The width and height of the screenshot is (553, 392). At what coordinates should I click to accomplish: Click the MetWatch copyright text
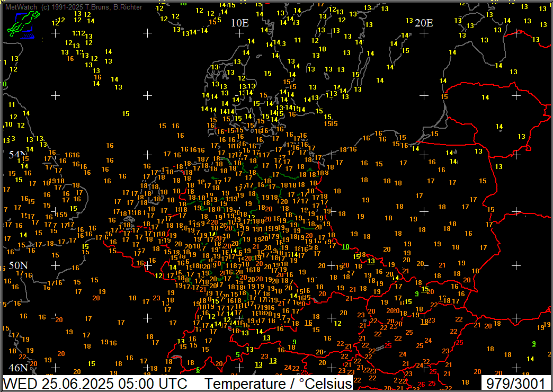(74, 7)
